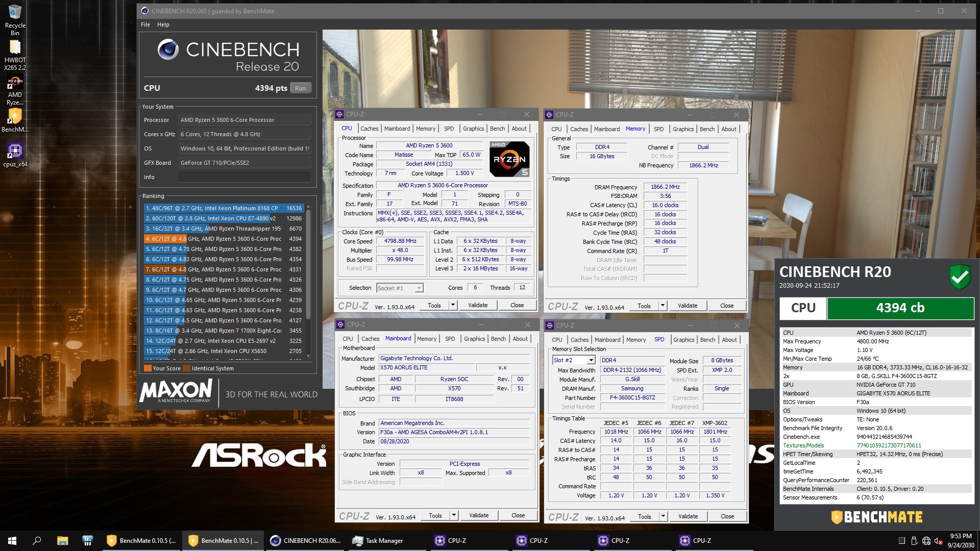Click the Part Number F4-3600C15-8GTZ field

[632, 397]
